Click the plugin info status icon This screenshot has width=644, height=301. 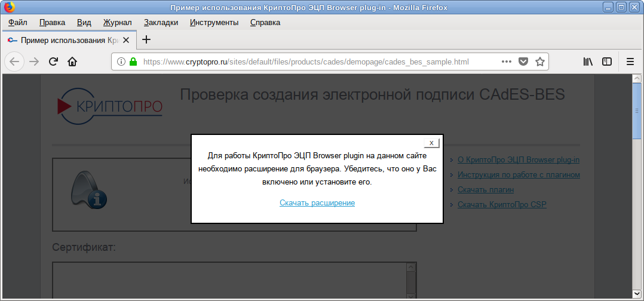(x=88, y=189)
